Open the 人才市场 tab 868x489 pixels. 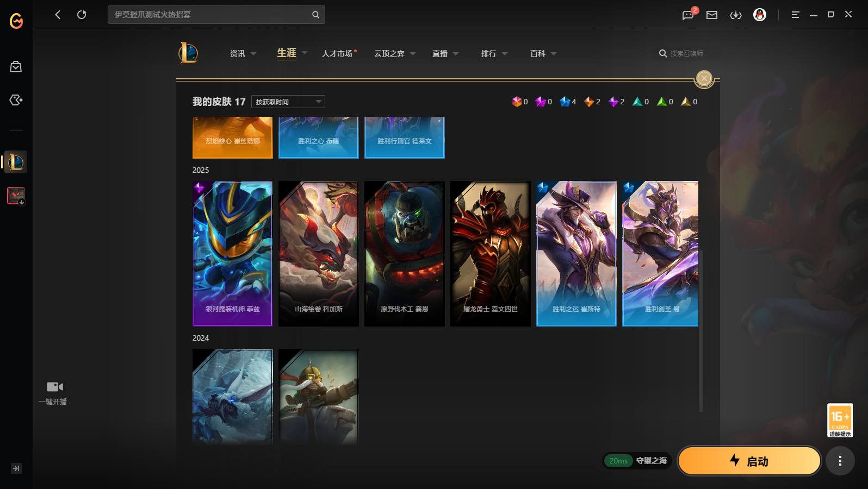point(337,53)
